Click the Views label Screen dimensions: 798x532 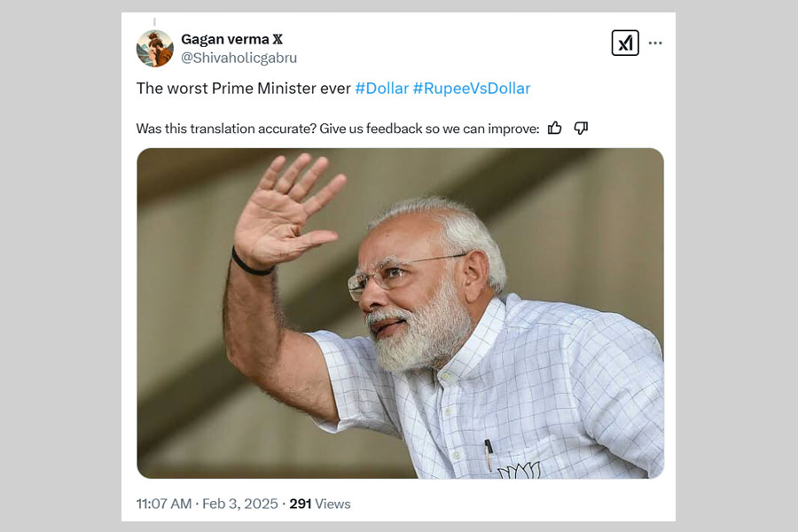(x=332, y=504)
